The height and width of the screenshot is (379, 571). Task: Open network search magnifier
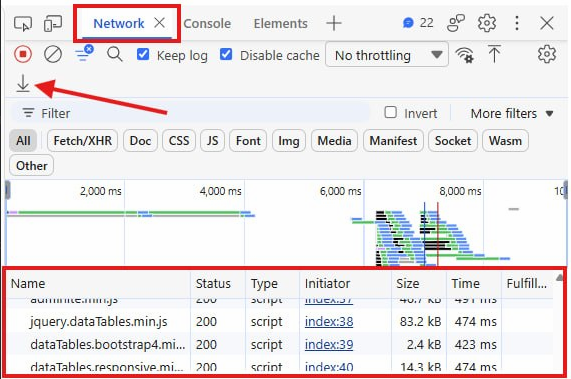(x=115, y=54)
